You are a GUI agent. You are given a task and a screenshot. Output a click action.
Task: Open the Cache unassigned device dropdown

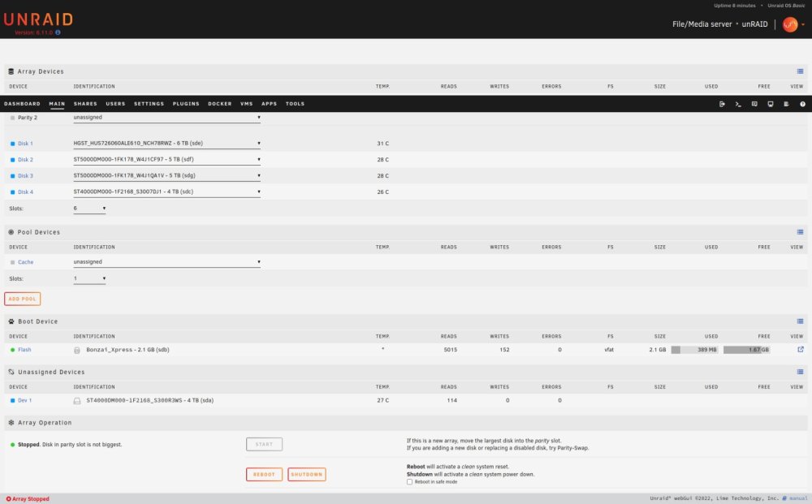(166, 262)
